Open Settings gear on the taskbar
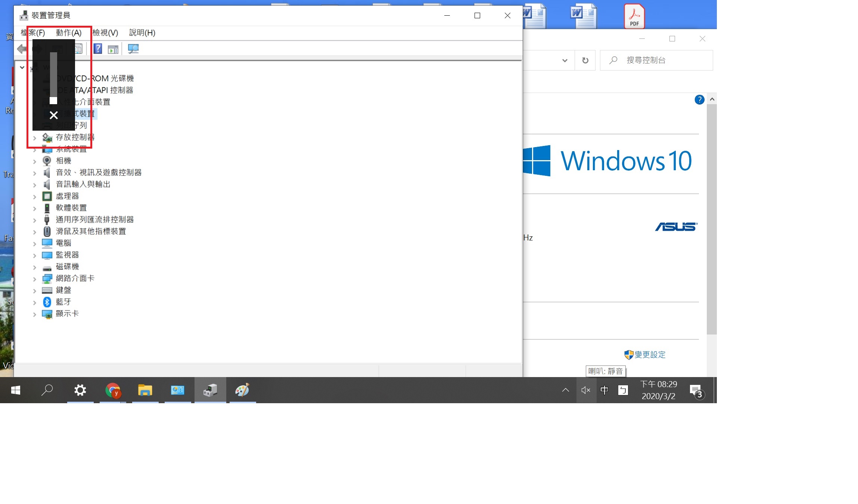This screenshot has height=504, width=858. 80,391
